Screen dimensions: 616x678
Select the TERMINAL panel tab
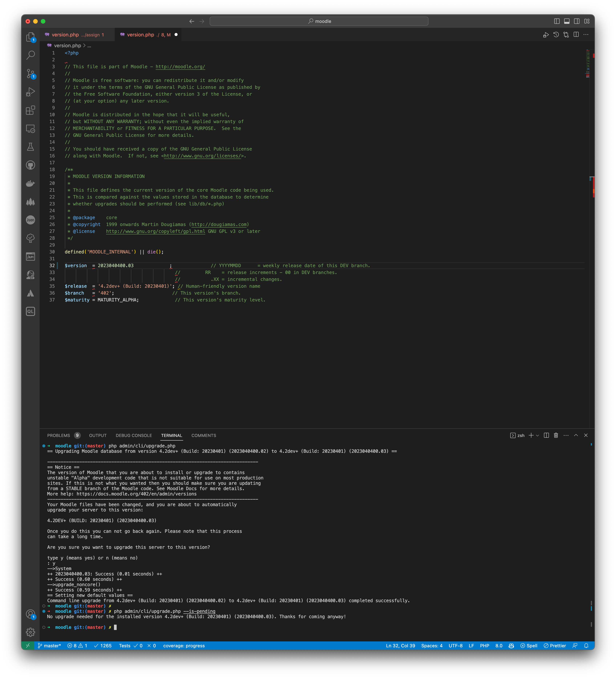pyautogui.click(x=172, y=436)
